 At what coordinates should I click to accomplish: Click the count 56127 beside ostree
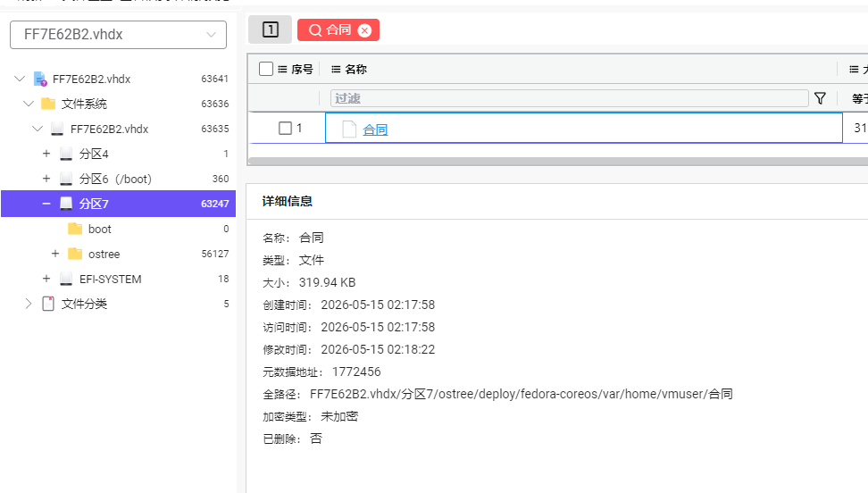point(215,254)
